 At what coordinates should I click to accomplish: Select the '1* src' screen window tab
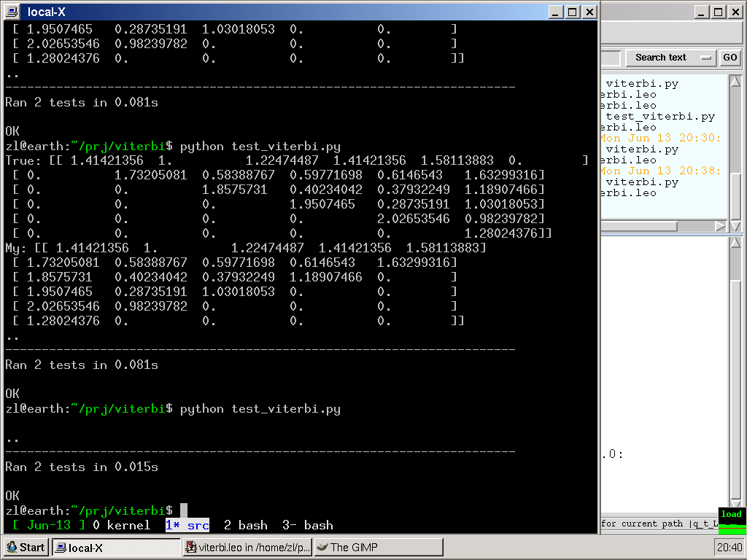pyautogui.click(x=187, y=525)
